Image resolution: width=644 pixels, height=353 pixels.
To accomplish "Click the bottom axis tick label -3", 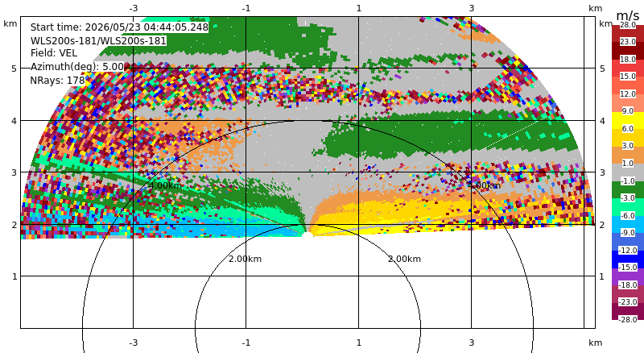I will (x=133, y=343).
